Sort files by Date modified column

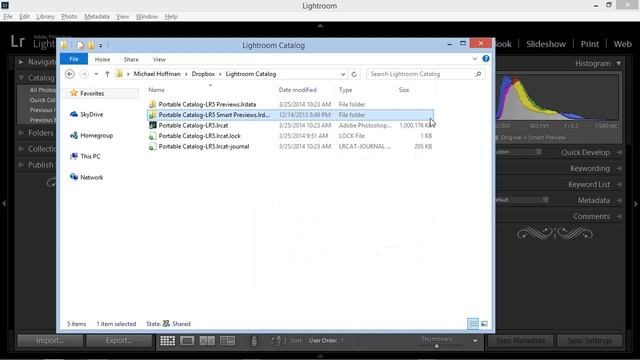(x=297, y=90)
